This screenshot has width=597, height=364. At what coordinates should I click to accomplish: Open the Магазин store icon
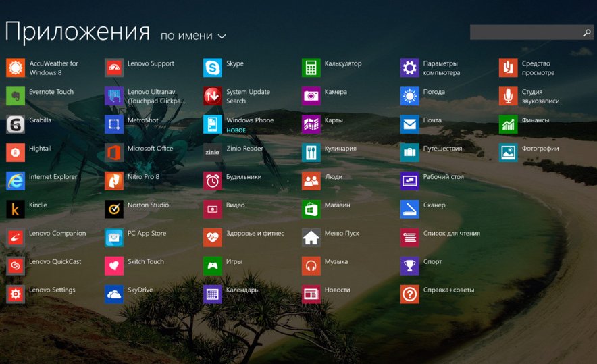click(311, 209)
